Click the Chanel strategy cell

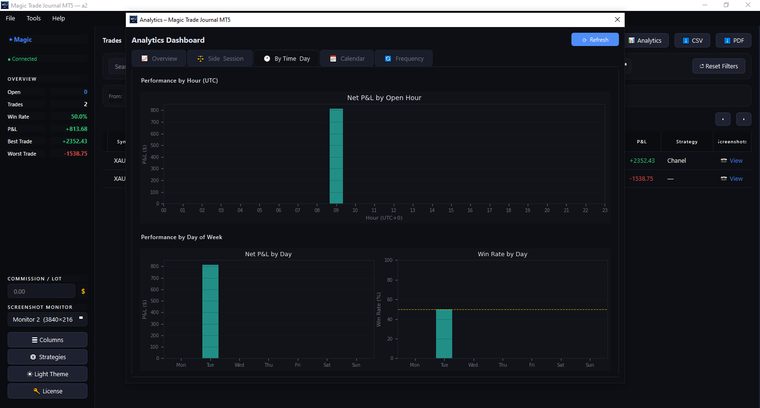coord(676,161)
